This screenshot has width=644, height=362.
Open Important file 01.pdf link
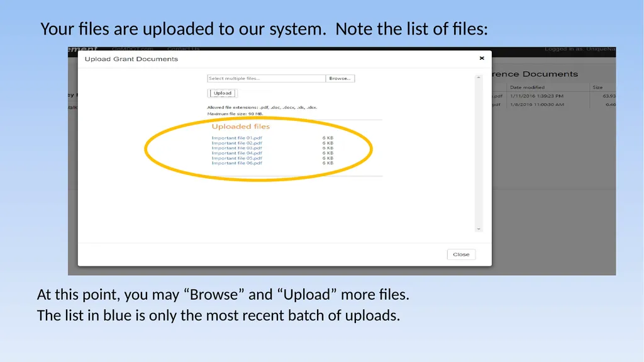236,138
